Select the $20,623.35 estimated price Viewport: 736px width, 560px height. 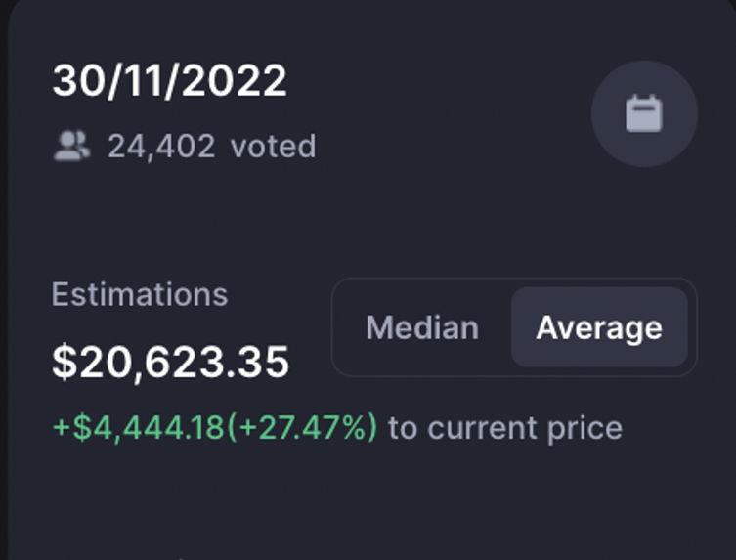170,362
